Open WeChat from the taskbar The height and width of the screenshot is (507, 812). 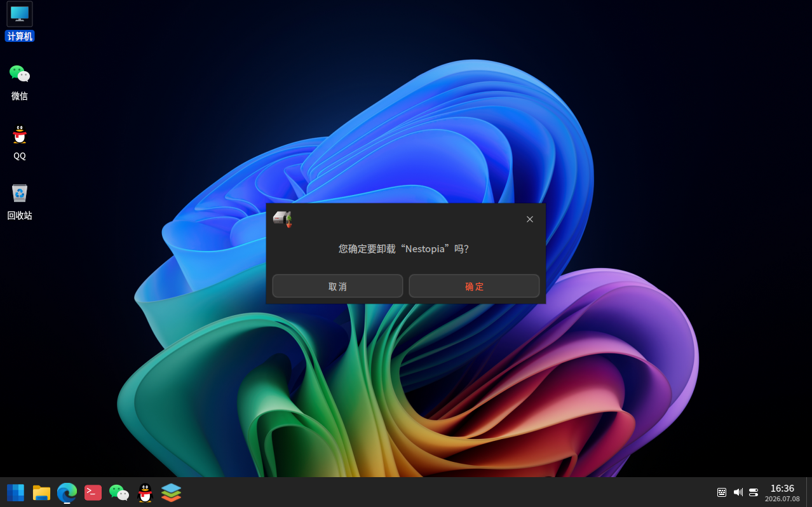point(119,492)
